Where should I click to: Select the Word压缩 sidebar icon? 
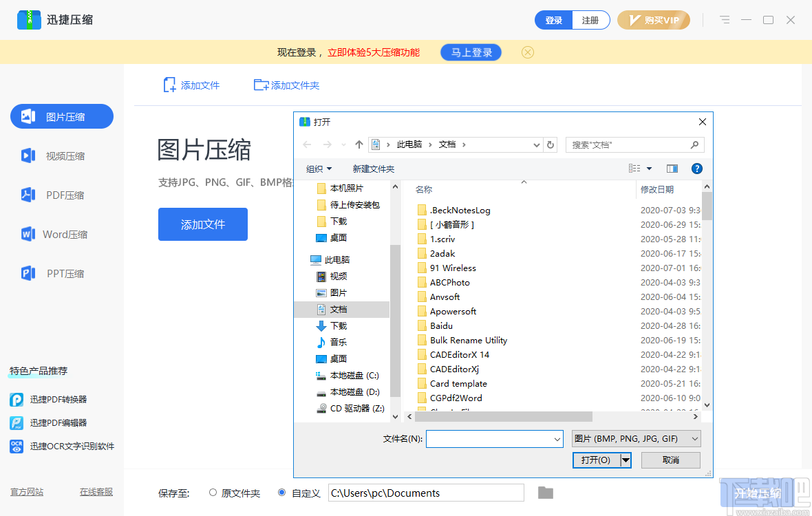click(61, 234)
